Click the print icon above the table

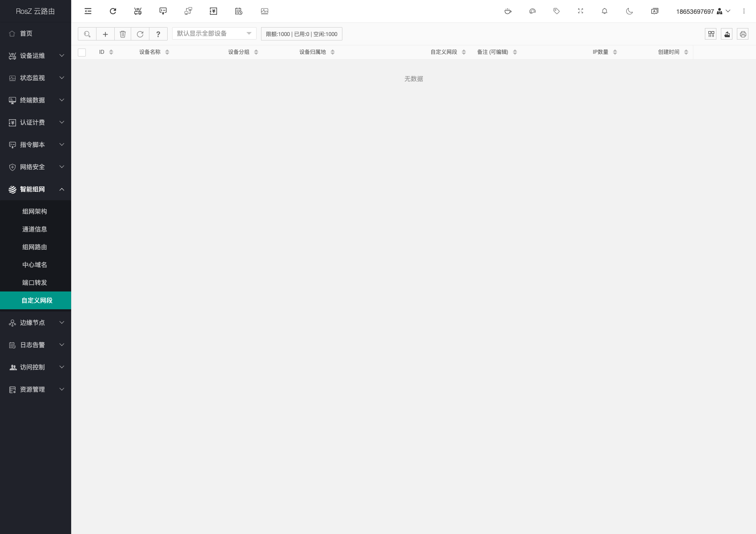pos(743,34)
